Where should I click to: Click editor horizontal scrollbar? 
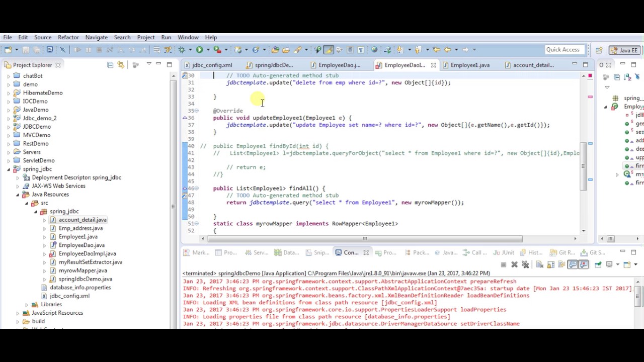365,239
